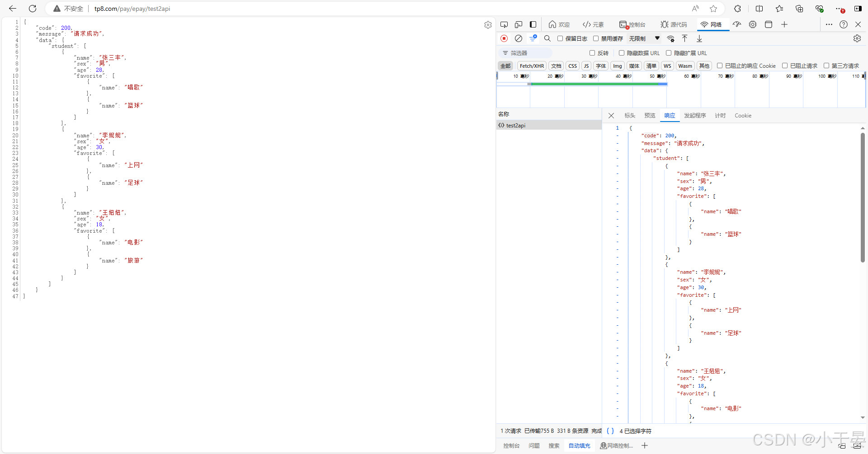The height and width of the screenshot is (454, 868).
Task: Open the 无限制 throttling dropdown
Action: tap(644, 38)
